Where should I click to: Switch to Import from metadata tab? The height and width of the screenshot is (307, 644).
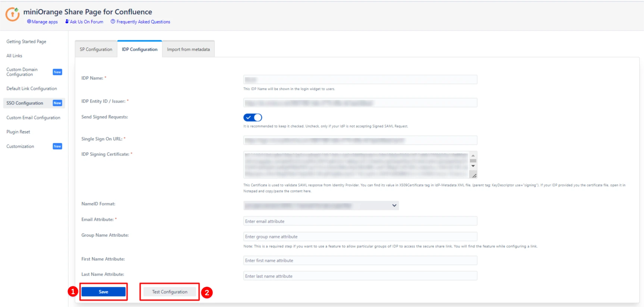point(188,49)
